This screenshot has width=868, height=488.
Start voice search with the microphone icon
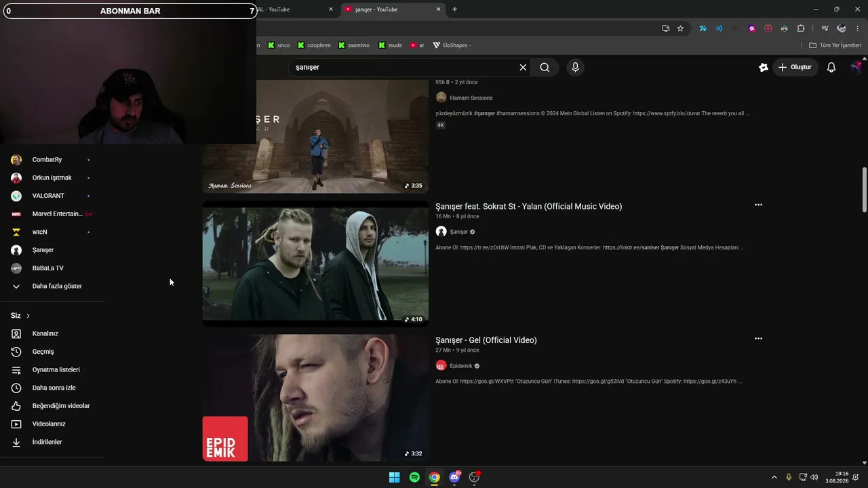click(x=575, y=67)
